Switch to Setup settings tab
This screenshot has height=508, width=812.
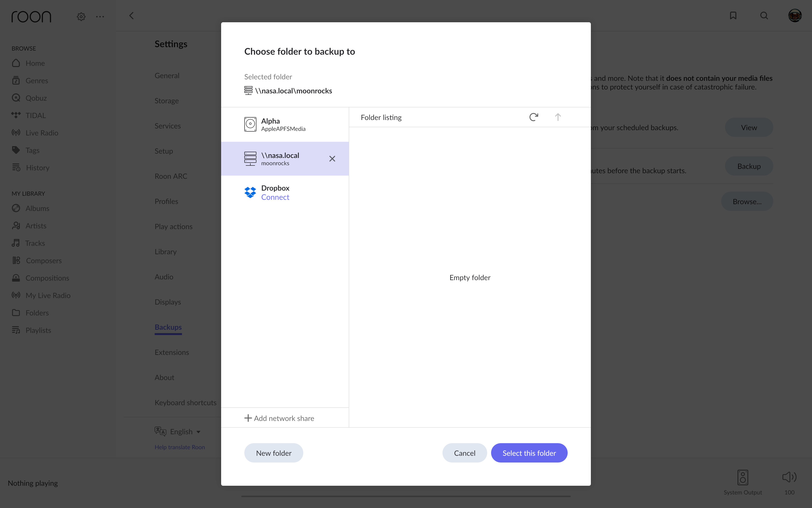pyautogui.click(x=163, y=151)
